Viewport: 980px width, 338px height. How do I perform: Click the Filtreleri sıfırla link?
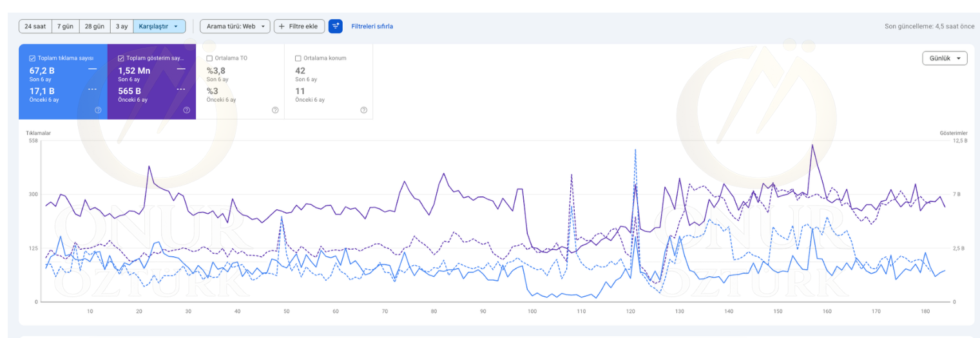point(372,26)
